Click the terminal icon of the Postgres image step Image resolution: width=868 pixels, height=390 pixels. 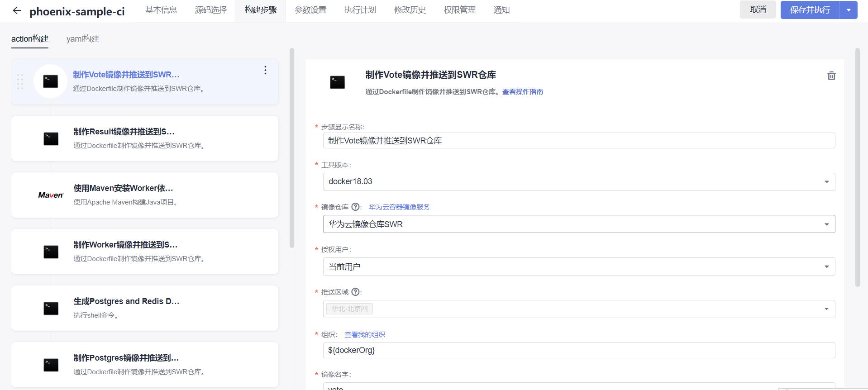point(51,365)
